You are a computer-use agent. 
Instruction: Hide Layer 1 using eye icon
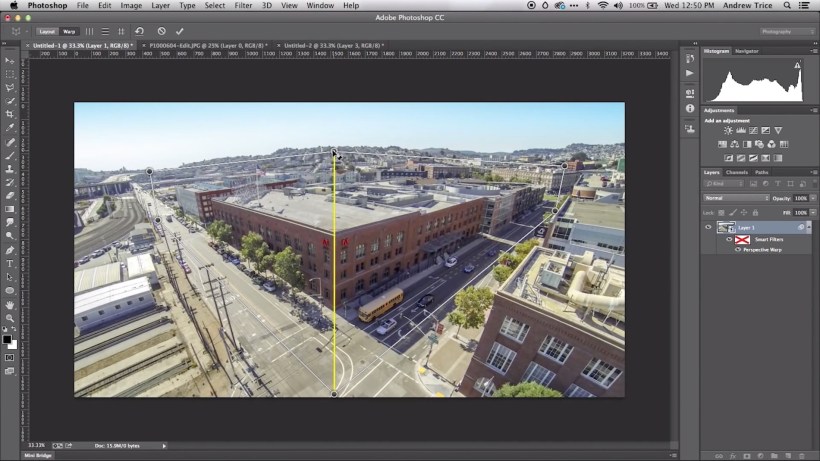(x=708, y=227)
